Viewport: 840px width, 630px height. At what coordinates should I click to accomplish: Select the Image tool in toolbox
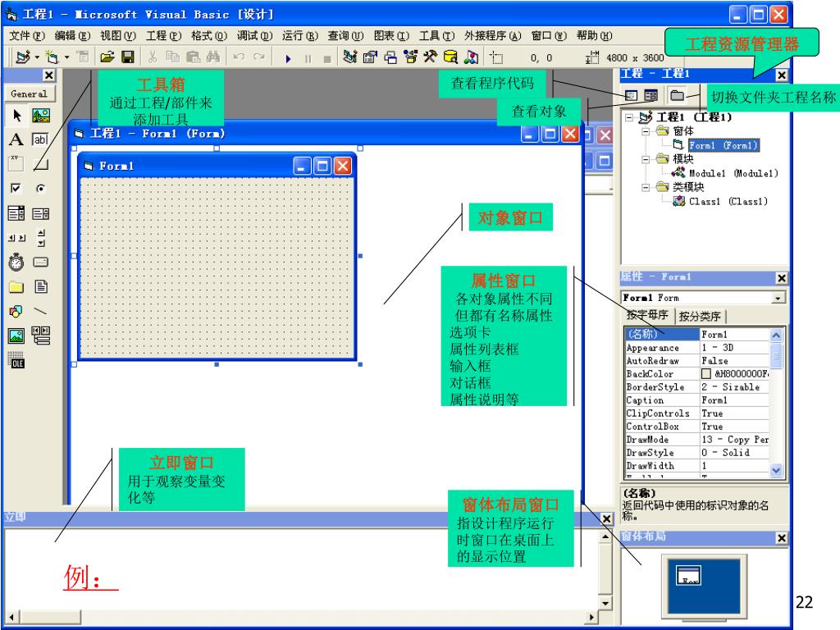16,336
